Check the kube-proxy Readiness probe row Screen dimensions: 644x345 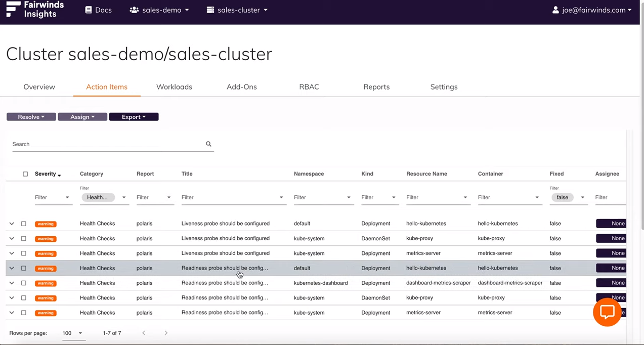(x=24, y=298)
